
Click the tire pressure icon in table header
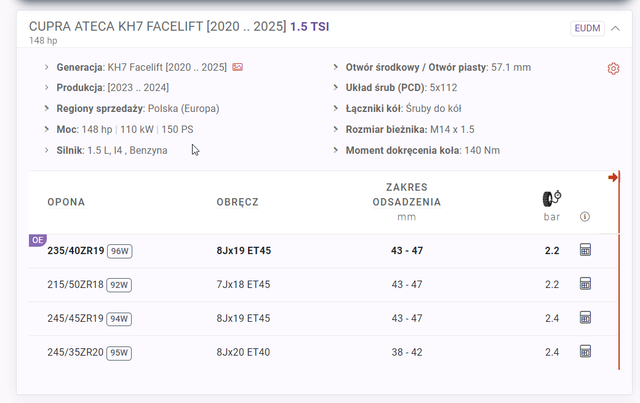coord(552,198)
